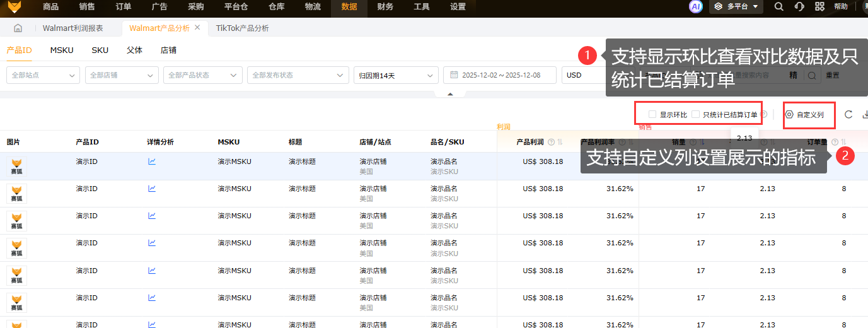Image resolution: width=868 pixels, height=328 pixels.
Task: Enable the 显示环比 checkbox
Action: coord(652,115)
